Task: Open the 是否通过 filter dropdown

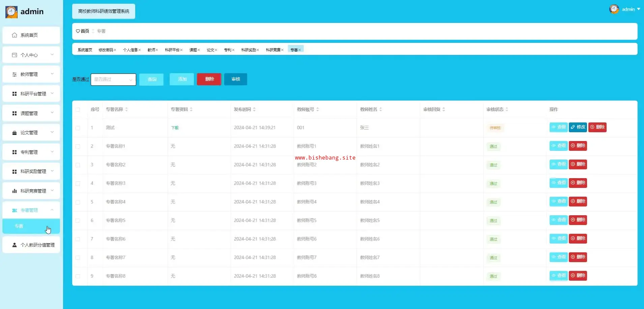Action: tap(113, 80)
